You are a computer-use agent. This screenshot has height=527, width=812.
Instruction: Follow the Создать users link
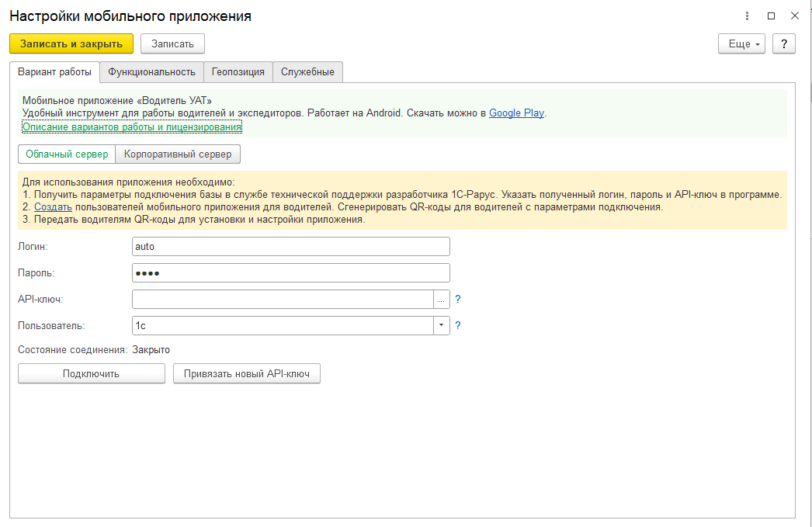pyautogui.click(x=53, y=207)
